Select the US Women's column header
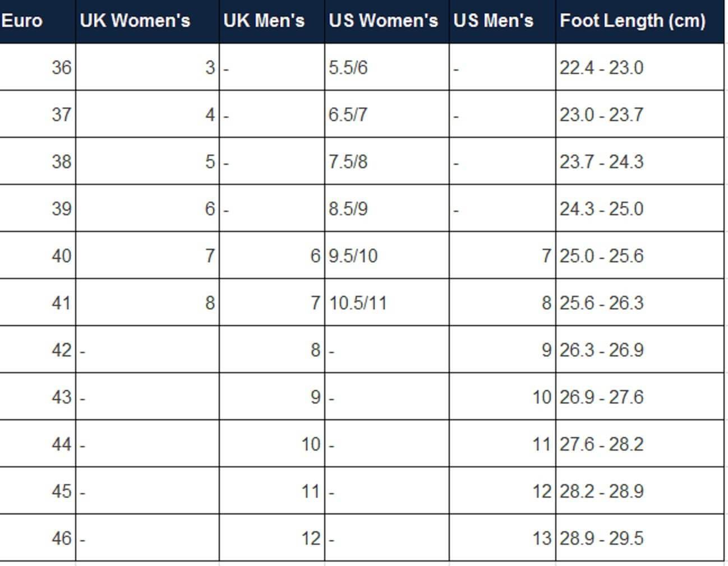The width and height of the screenshot is (728, 566). pos(383,21)
